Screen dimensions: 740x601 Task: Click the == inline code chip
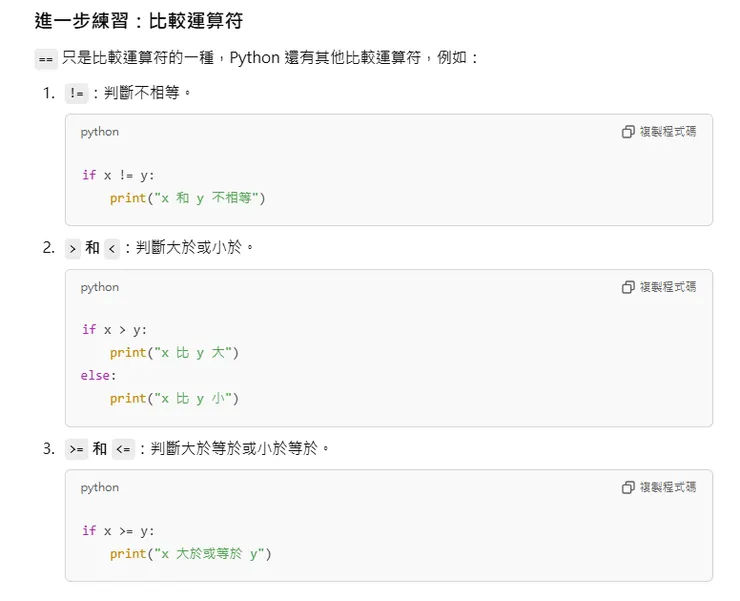(x=46, y=59)
